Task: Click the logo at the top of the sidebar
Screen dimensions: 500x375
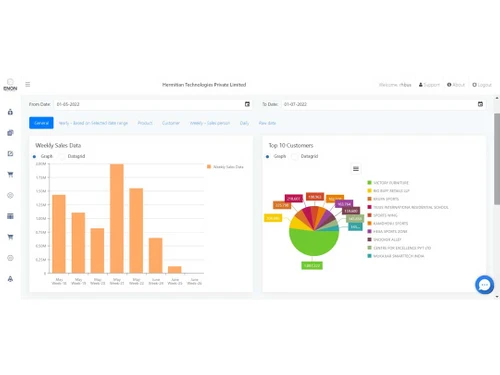Action: (10, 85)
